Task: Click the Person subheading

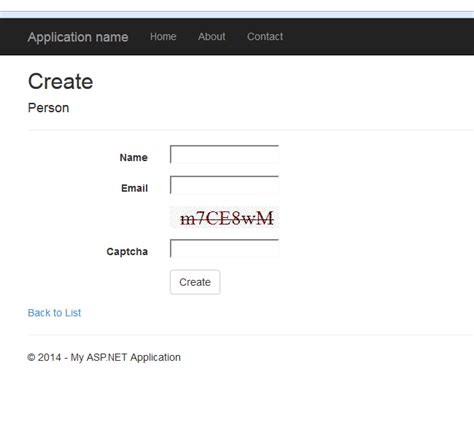Action: (49, 108)
